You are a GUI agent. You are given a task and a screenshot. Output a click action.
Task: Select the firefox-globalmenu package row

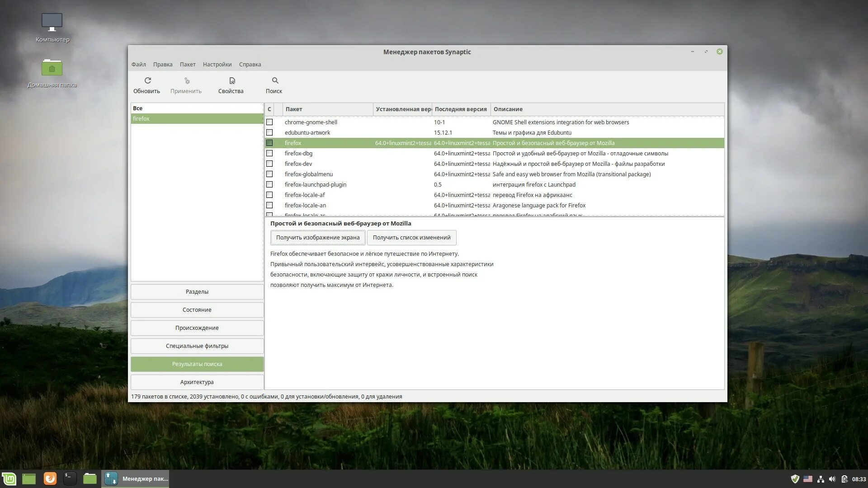point(495,174)
